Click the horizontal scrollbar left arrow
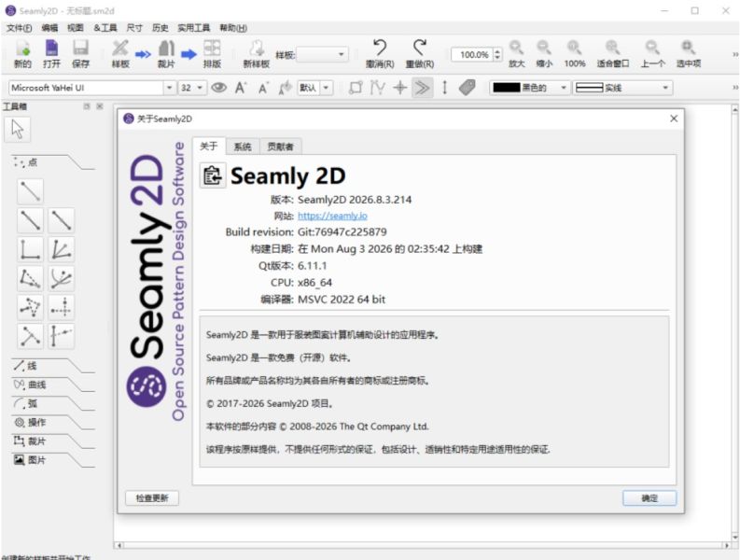This screenshot has width=740, height=560. pyautogui.click(x=119, y=545)
